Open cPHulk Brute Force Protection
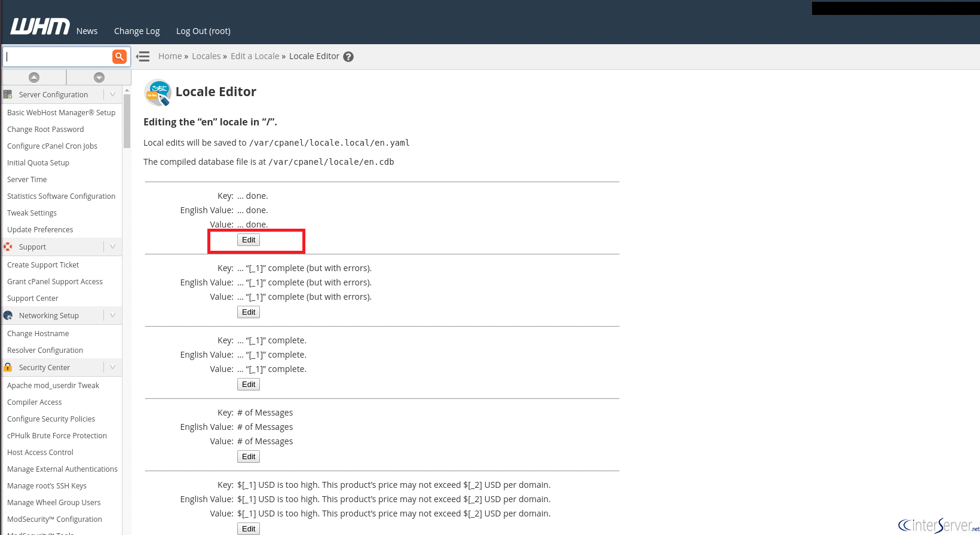The image size is (980, 535). pos(57,435)
